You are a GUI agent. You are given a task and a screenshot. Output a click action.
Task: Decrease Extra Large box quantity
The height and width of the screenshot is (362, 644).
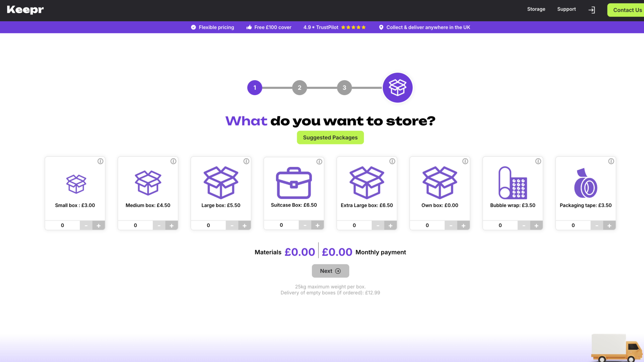[x=378, y=225]
